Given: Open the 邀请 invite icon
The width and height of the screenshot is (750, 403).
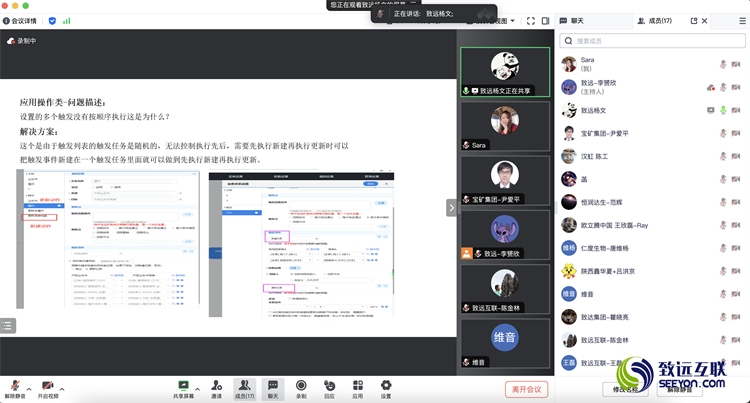Looking at the screenshot, I should point(216,385).
